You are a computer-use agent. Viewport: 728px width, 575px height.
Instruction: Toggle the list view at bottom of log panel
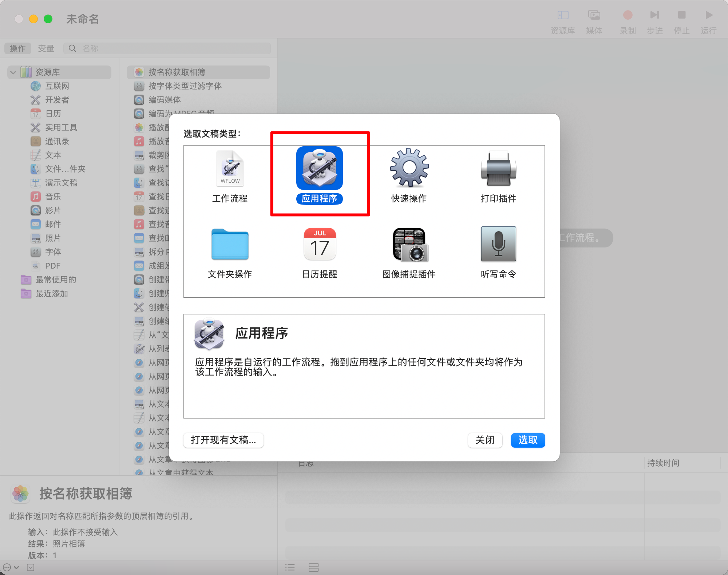tap(290, 567)
